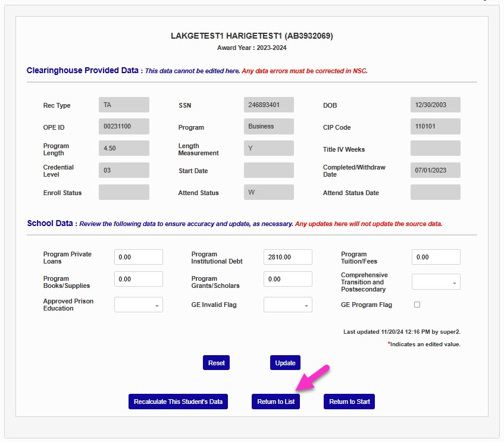The image size is (504, 442).
Task: Select the Program field showing Business
Action: (x=269, y=126)
